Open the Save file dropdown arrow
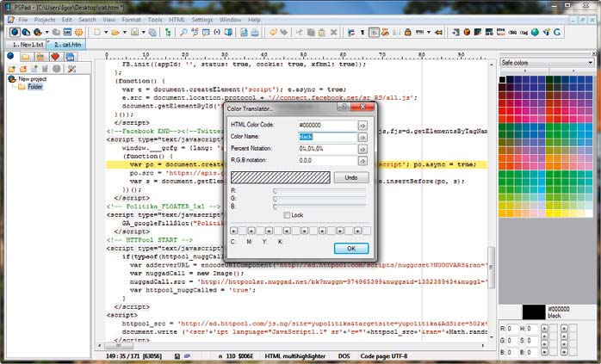Screen dimensions: 601x364 pyautogui.click(x=143, y=32)
